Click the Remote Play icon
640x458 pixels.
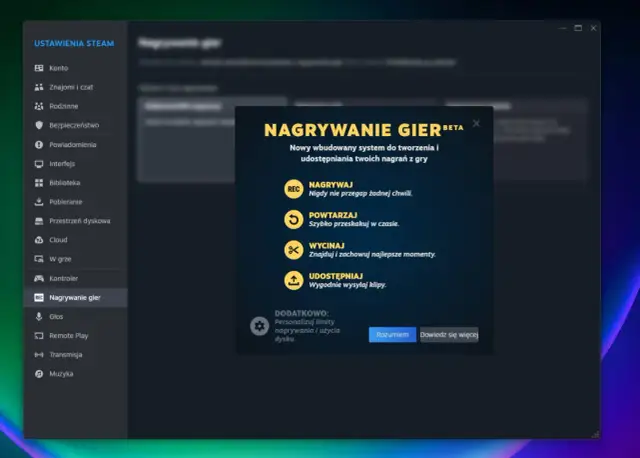pyautogui.click(x=39, y=336)
